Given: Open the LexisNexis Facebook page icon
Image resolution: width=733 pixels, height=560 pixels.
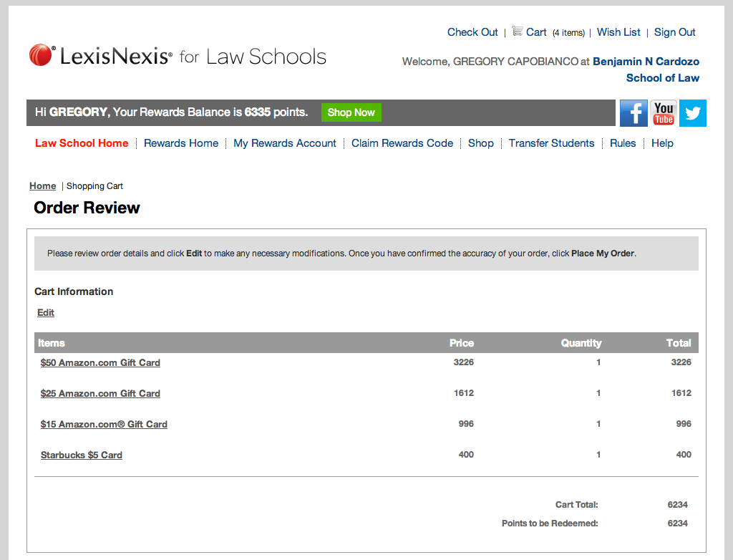Looking at the screenshot, I should [x=634, y=112].
